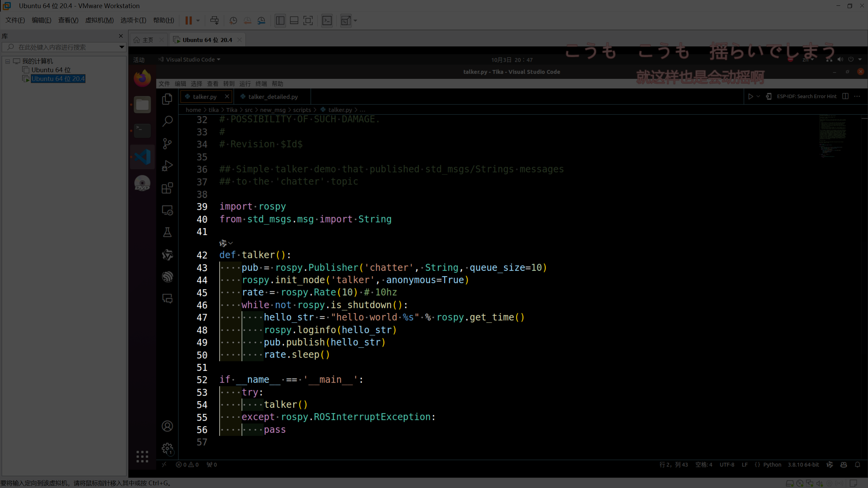Open the 虚拟机(M) menu
Viewport: 868px width, 488px height.
[99, 20]
